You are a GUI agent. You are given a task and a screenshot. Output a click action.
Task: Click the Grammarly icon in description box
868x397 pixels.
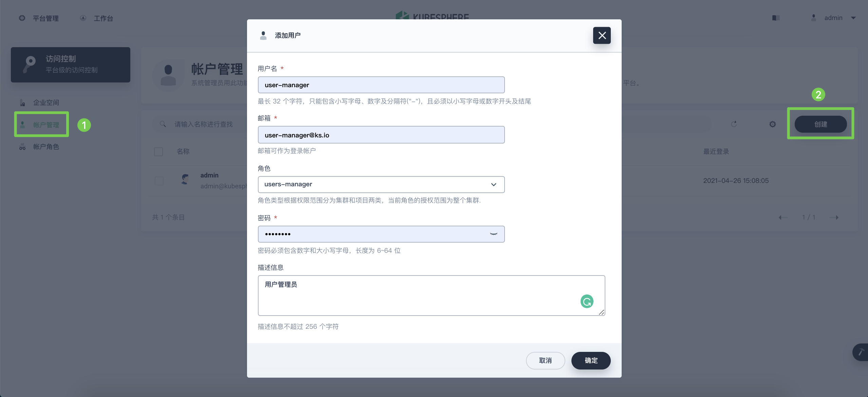(x=587, y=301)
